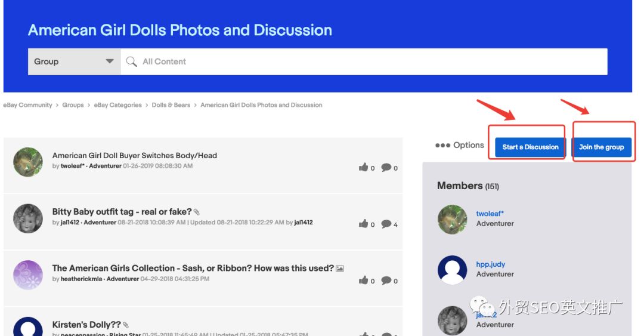The height and width of the screenshot is (336, 644).
Task: Go to the eBay Community breadcrumb
Action: pos(27,105)
